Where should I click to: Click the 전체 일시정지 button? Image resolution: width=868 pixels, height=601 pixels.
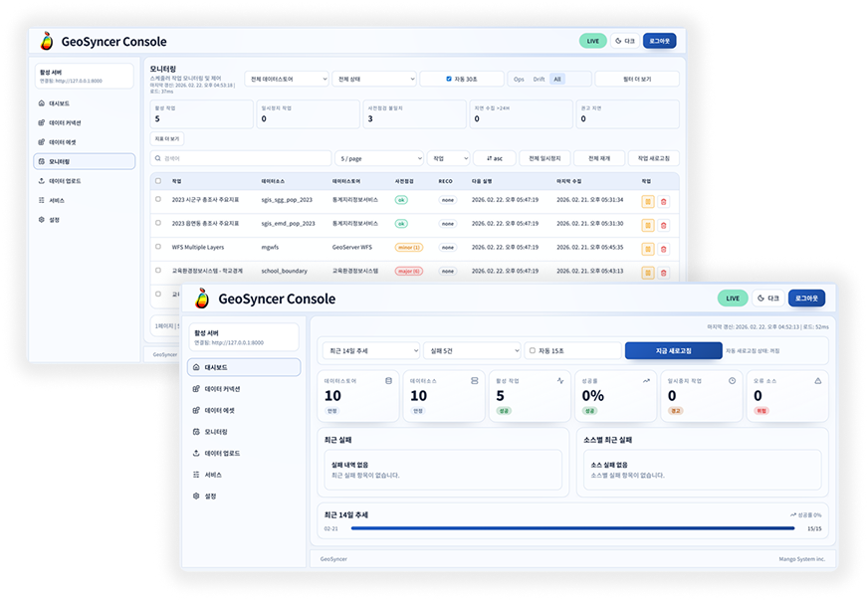pyautogui.click(x=544, y=158)
